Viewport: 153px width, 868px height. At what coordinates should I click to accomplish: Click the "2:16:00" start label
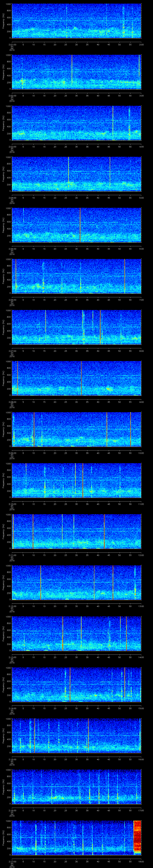(x=12, y=810)
